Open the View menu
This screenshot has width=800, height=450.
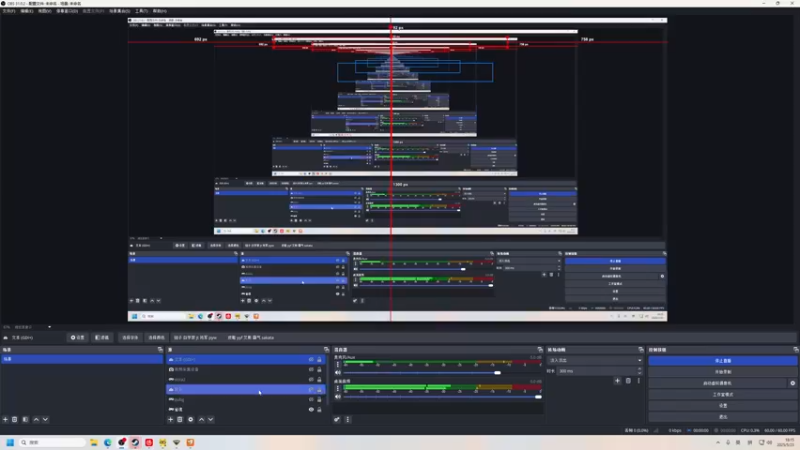click(44, 11)
